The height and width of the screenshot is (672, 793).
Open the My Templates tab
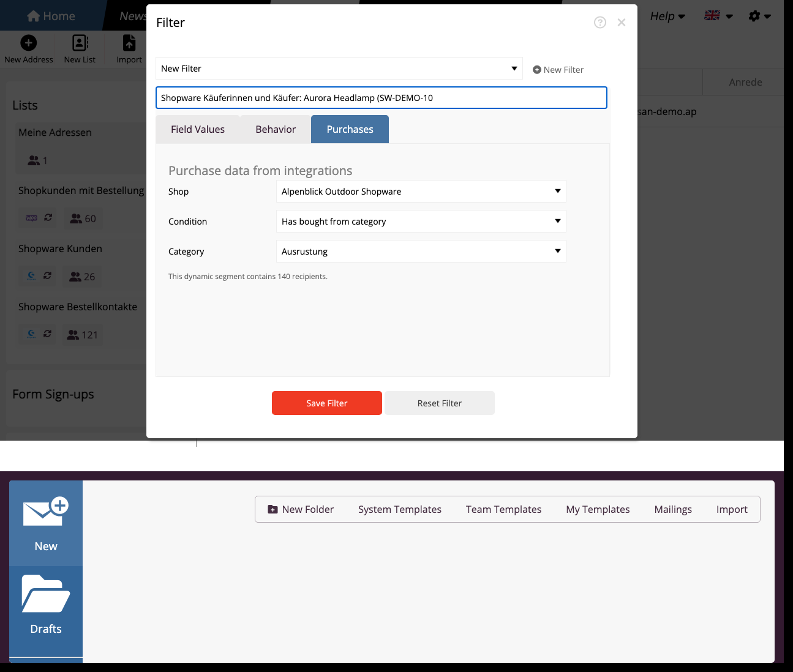pos(598,509)
